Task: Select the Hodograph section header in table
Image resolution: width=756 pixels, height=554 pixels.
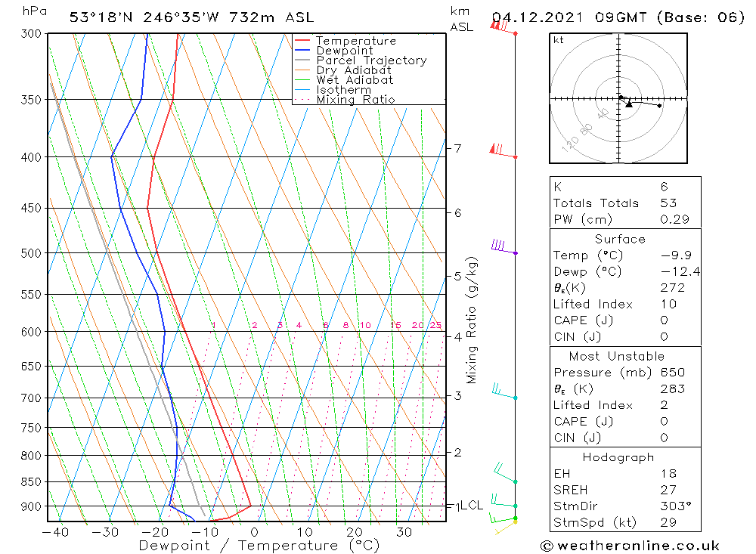Action: point(619,457)
